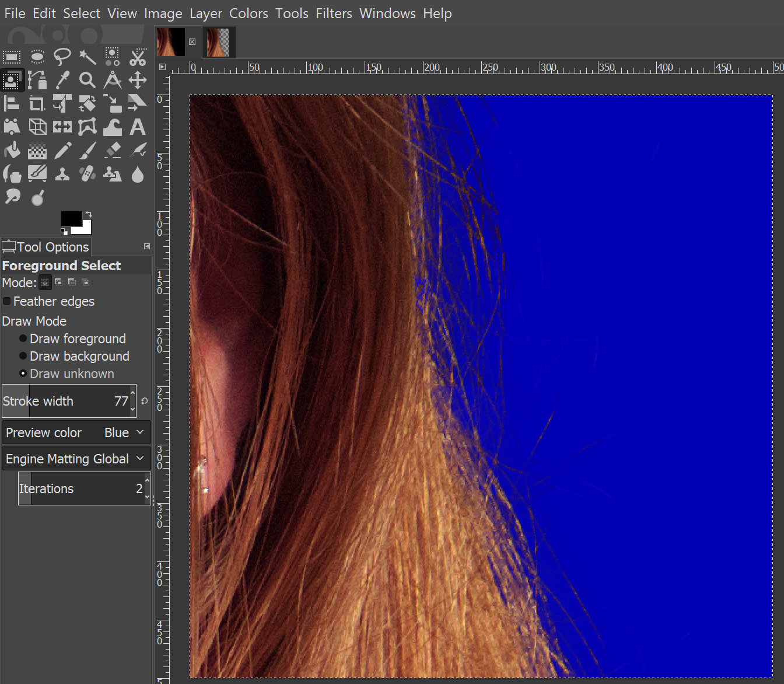Choose the Bucket Fill tool
This screenshot has height=684, width=784.
(12, 150)
